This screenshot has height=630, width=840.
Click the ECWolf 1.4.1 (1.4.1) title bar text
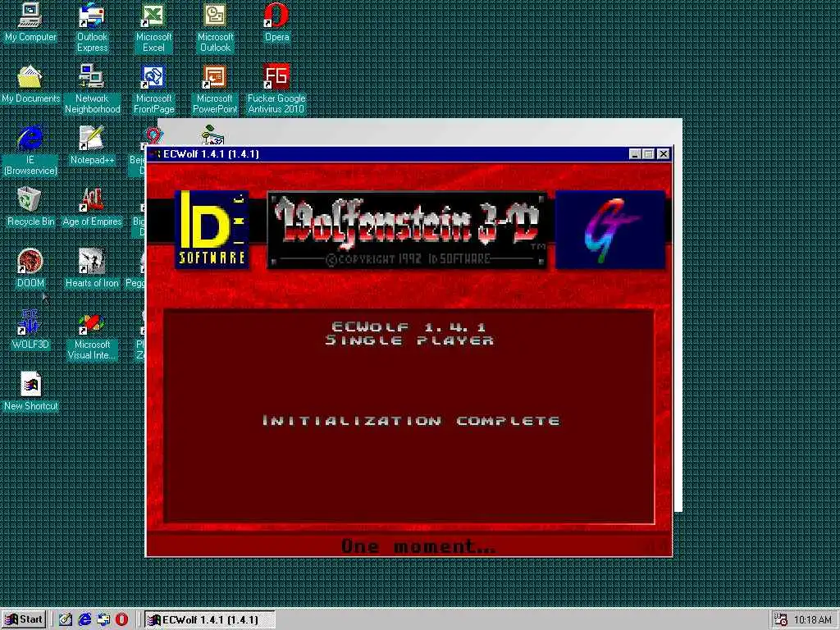point(211,154)
